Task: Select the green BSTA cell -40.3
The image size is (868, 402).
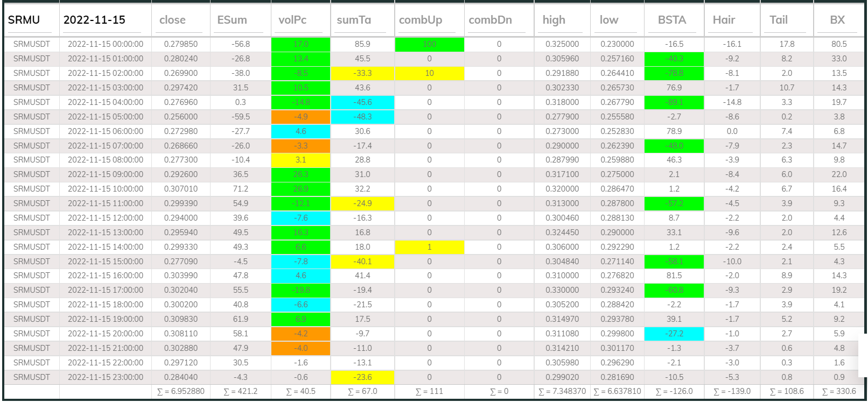Action: click(x=674, y=59)
